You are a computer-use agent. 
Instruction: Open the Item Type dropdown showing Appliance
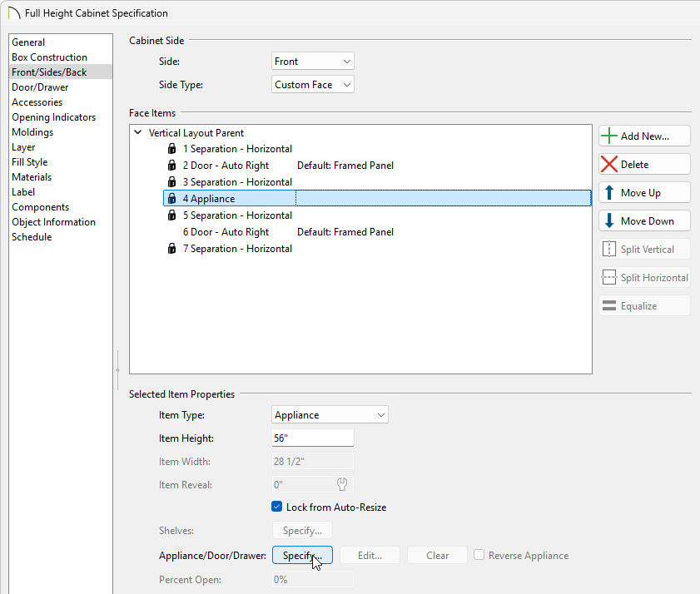pyautogui.click(x=330, y=415)
